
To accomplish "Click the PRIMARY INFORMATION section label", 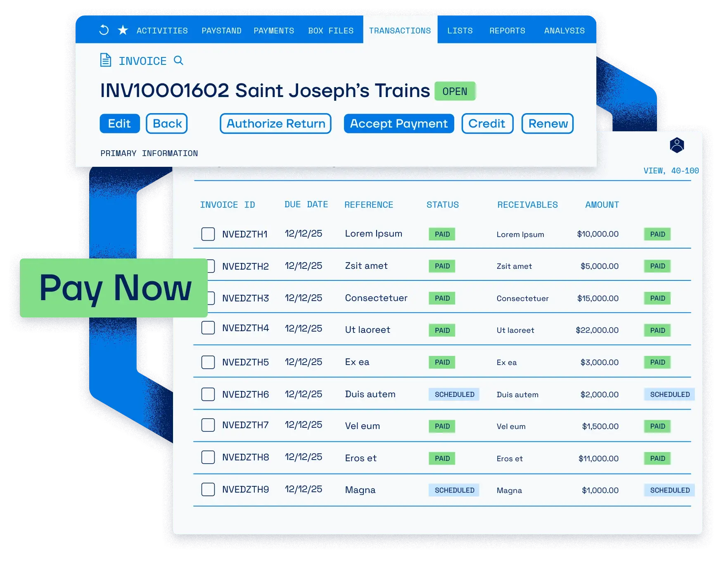I will [149, 153].
